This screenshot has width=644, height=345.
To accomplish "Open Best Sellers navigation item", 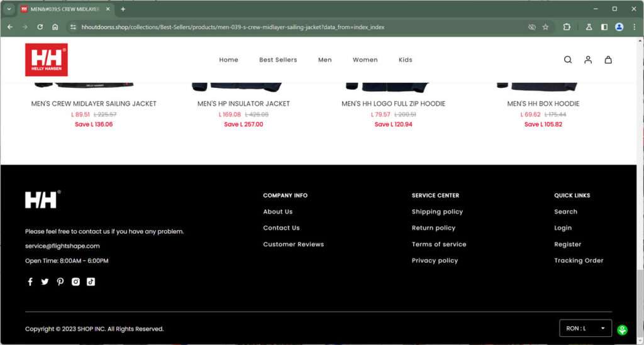I will pos(278,60).
